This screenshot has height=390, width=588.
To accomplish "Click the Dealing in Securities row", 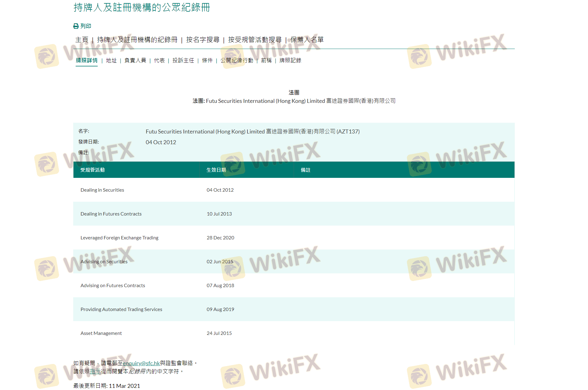I will [102, 190].
